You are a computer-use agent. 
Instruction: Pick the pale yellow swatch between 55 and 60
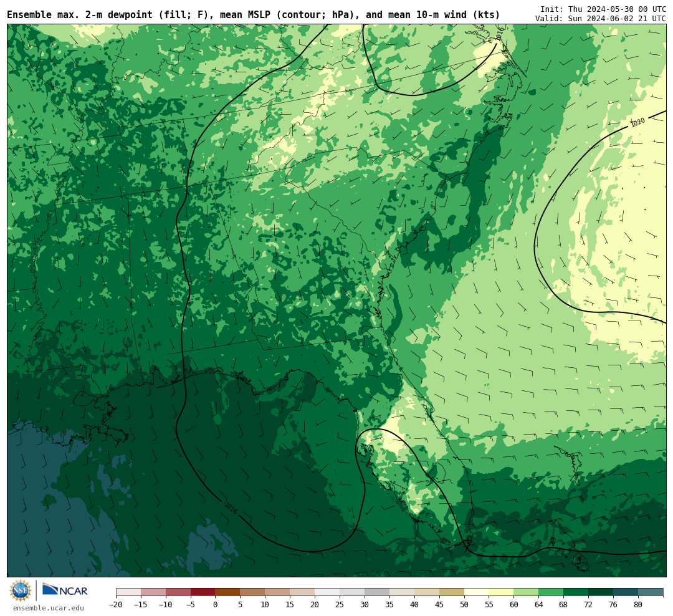502,592
